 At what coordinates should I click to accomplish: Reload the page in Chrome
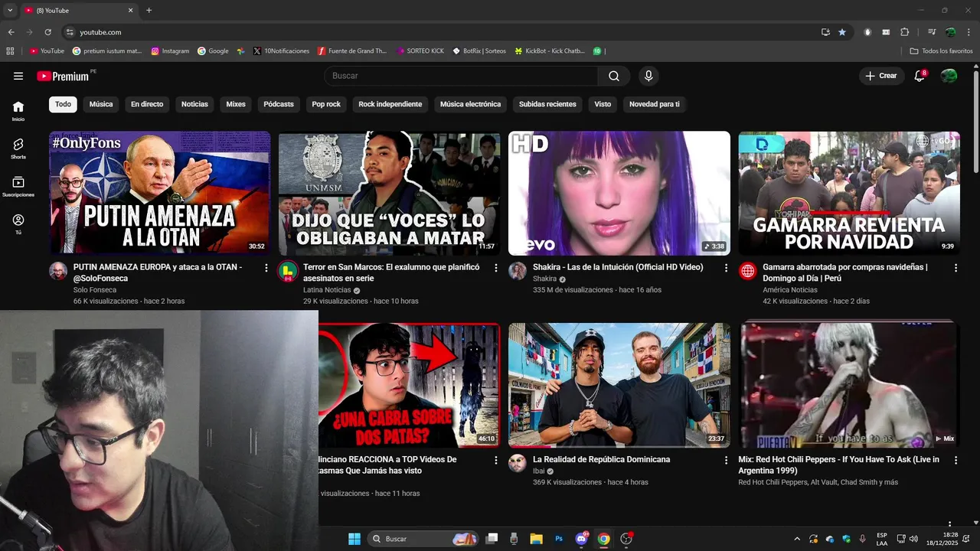click(x=47, y=32)
